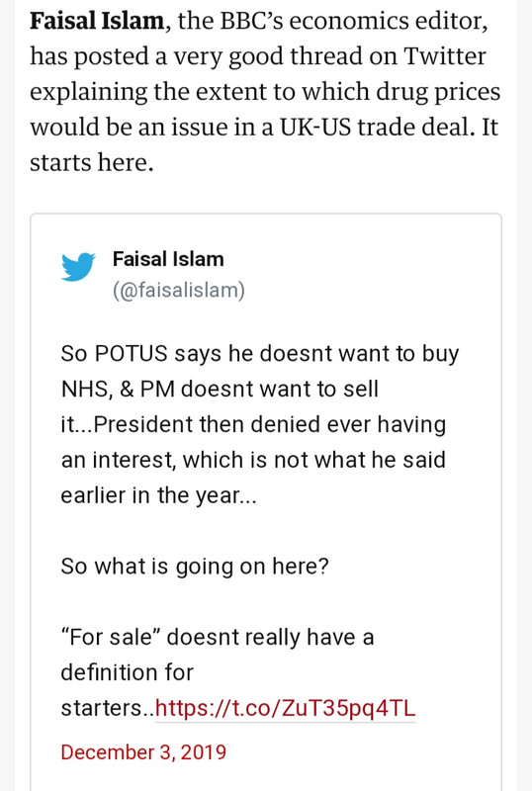Click the 'NHS, & PM doesnt want to sell' line

[220, 389]
